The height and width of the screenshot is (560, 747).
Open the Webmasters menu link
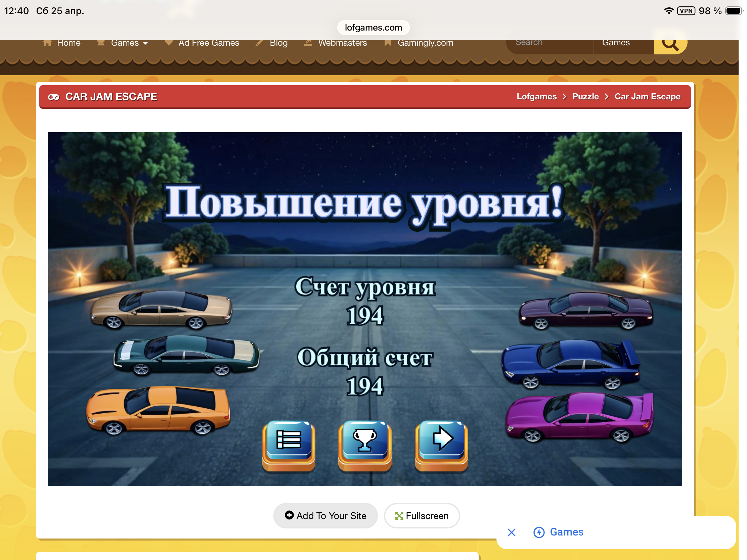(x=342, y=43)
